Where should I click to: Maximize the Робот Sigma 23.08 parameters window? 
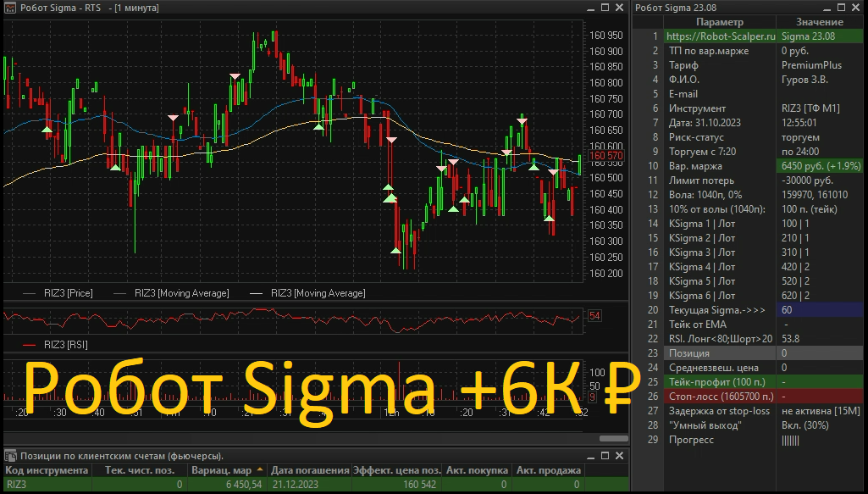(x=842, y=8)
